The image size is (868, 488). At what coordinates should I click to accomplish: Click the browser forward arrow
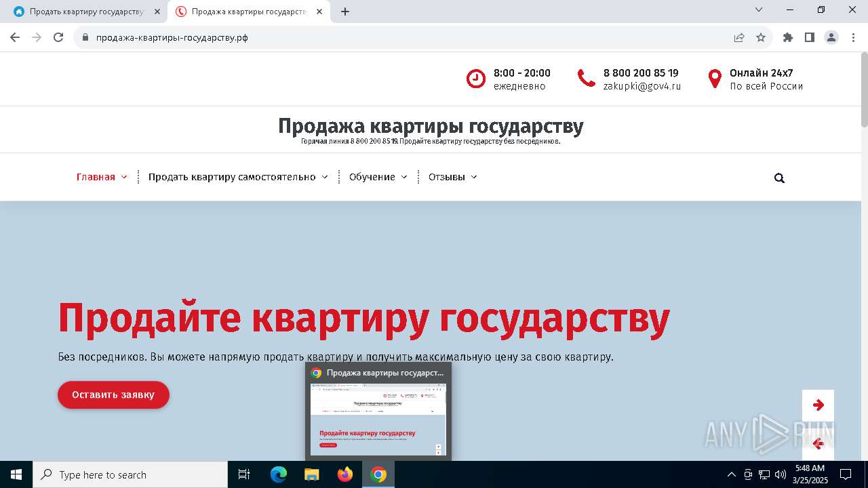(x=37, y=37)
